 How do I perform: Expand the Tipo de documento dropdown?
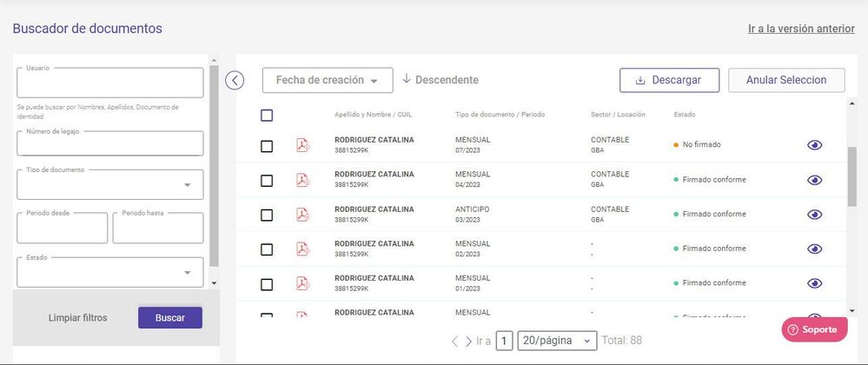pyautogui.click(x=110, y=184)
